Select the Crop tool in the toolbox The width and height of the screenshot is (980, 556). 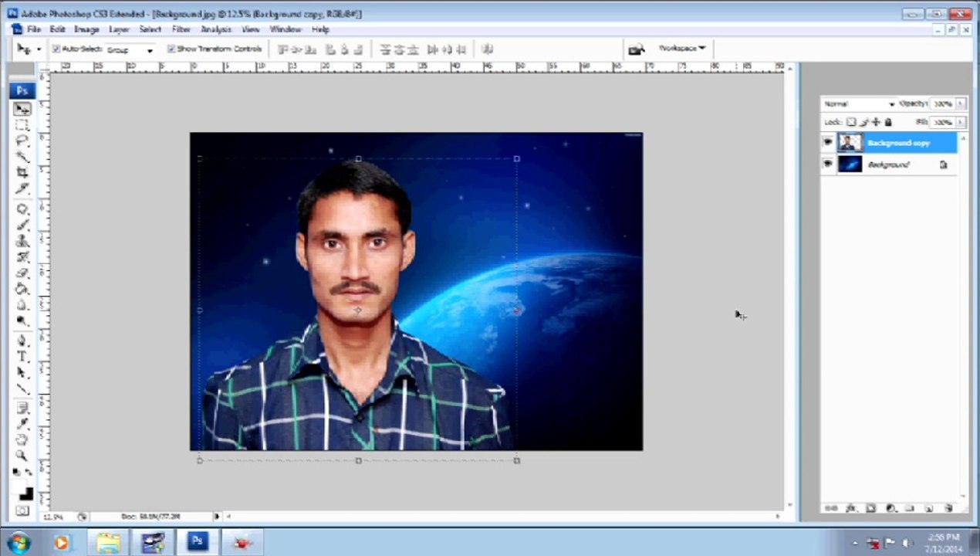click(x=22, y=171)
